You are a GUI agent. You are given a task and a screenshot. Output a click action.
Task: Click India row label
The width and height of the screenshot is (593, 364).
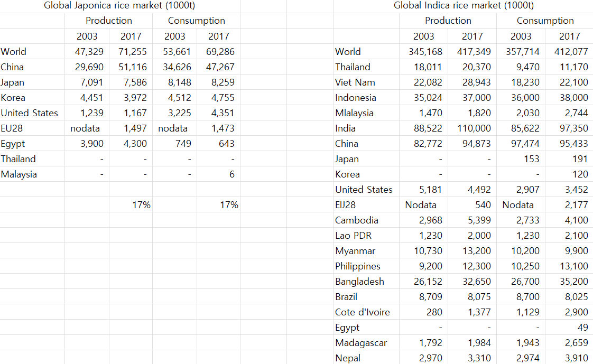[345, 128]
